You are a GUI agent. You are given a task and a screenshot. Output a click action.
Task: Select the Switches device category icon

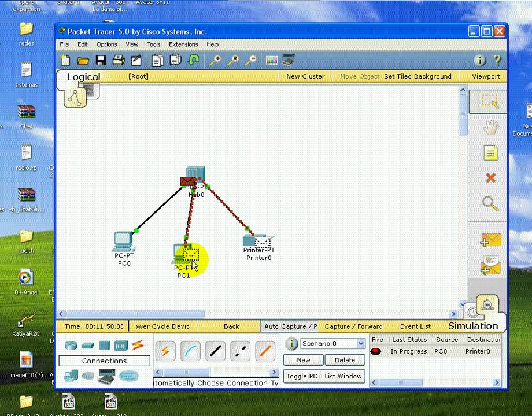(x=88, y=346)
